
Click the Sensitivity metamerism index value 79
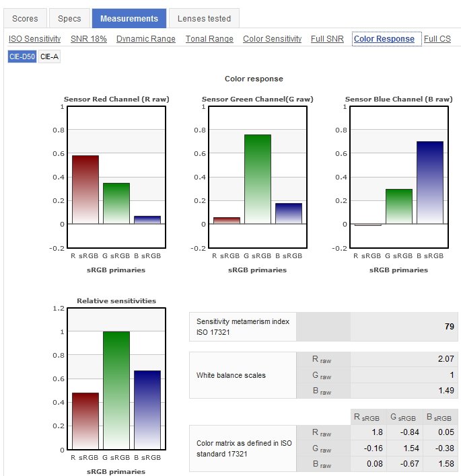coord(449,327)
